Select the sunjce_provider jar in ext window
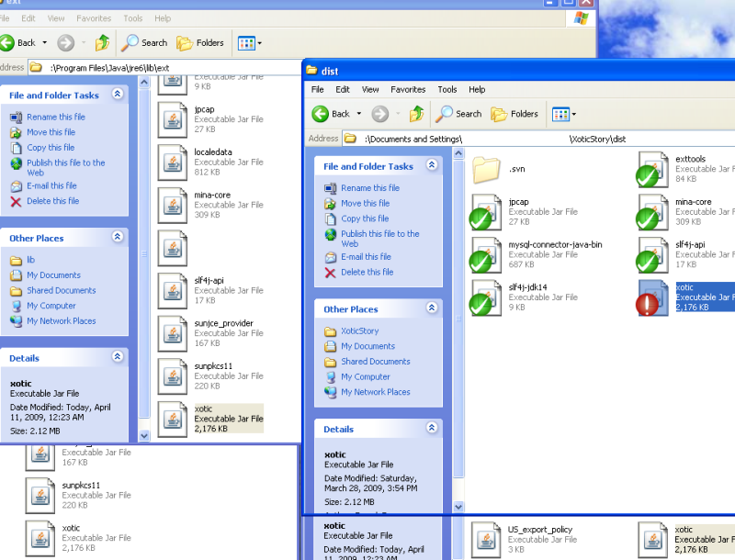735x560 pixels. pos(173,333)
